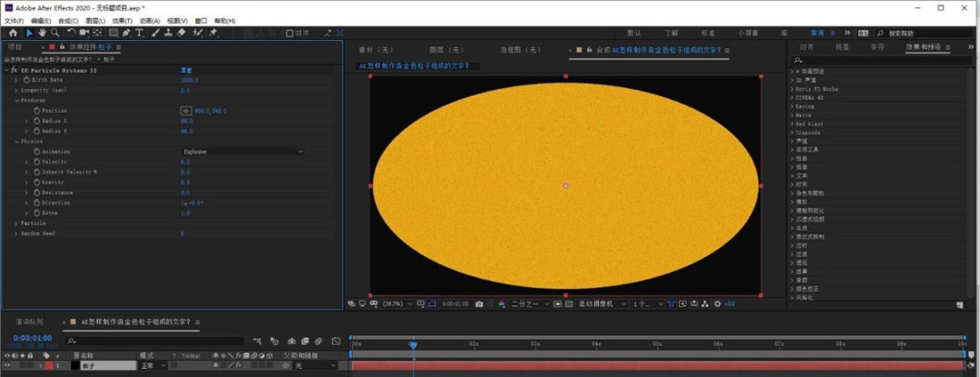Open the Animation dropdown showing Explosive

coord(242,151)
